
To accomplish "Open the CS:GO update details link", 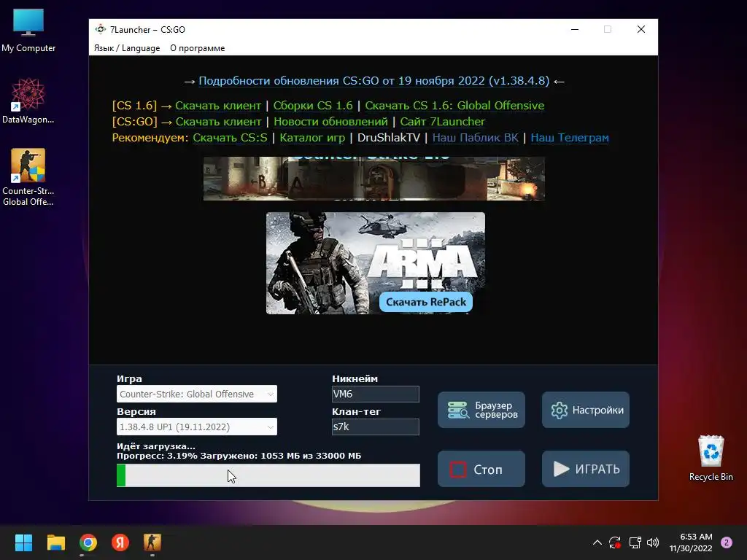I will (x=374, y=81).
